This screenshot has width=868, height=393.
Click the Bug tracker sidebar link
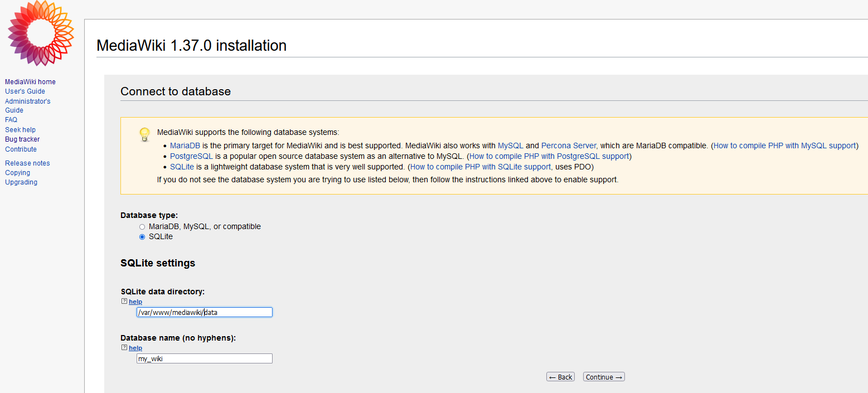coord(22,139)
